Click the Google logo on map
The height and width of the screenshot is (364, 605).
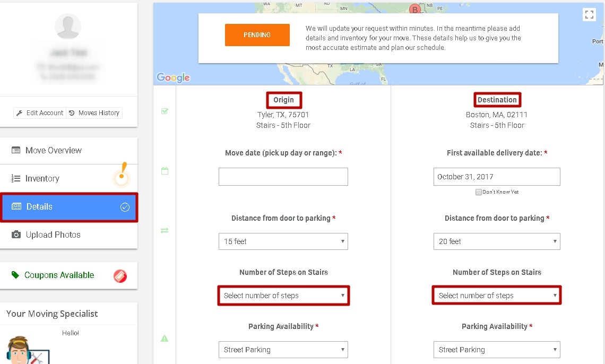[x=173, y=77]
